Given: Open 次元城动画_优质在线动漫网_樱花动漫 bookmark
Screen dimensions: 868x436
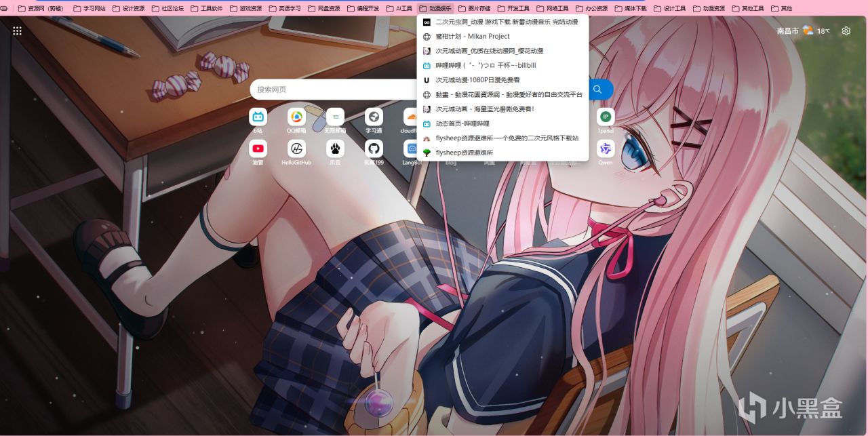Looking at the screenshot, I should [502, 51].
